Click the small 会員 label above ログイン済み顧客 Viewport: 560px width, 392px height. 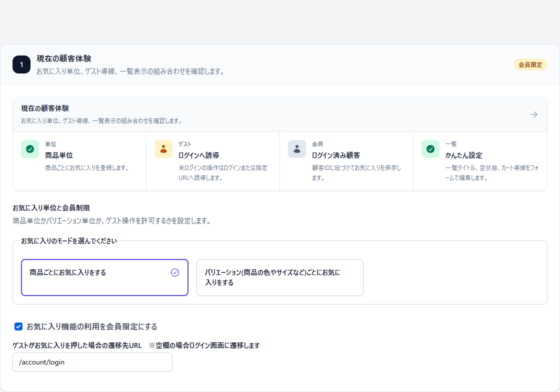(x=317, y=144)
